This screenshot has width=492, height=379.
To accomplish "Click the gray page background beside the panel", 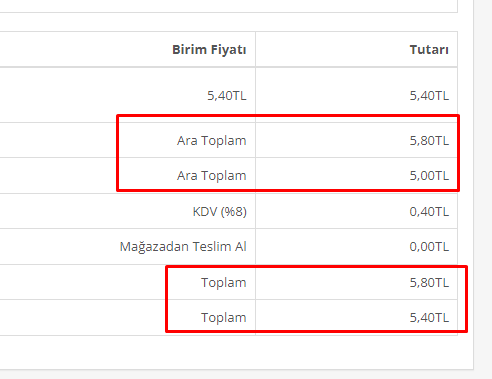I will click(x=483, y=189).
